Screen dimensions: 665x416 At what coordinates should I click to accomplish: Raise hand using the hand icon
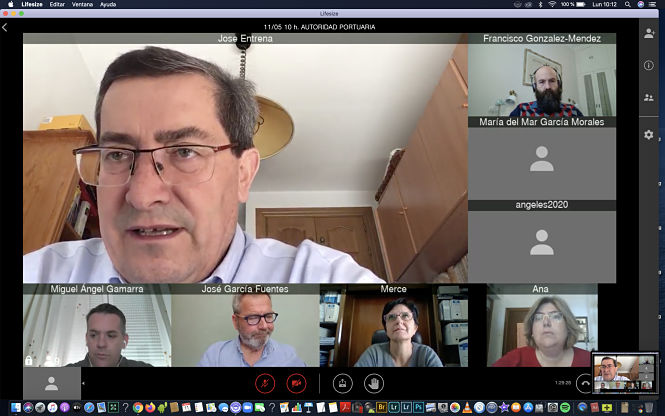click(x=374, y=383)
